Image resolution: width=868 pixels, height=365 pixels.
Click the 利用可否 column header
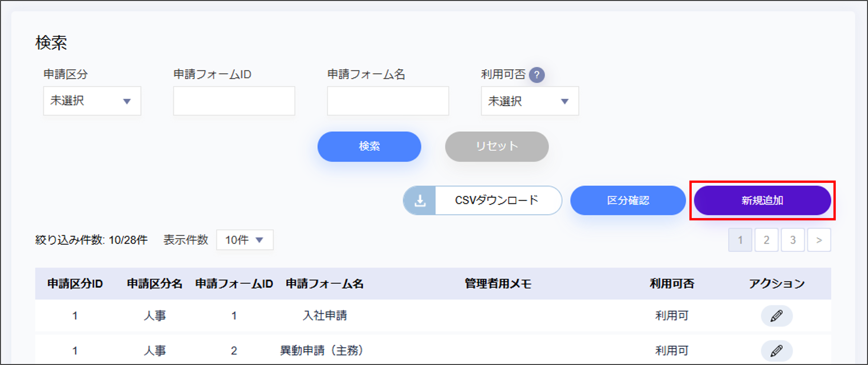pos(672,284)
